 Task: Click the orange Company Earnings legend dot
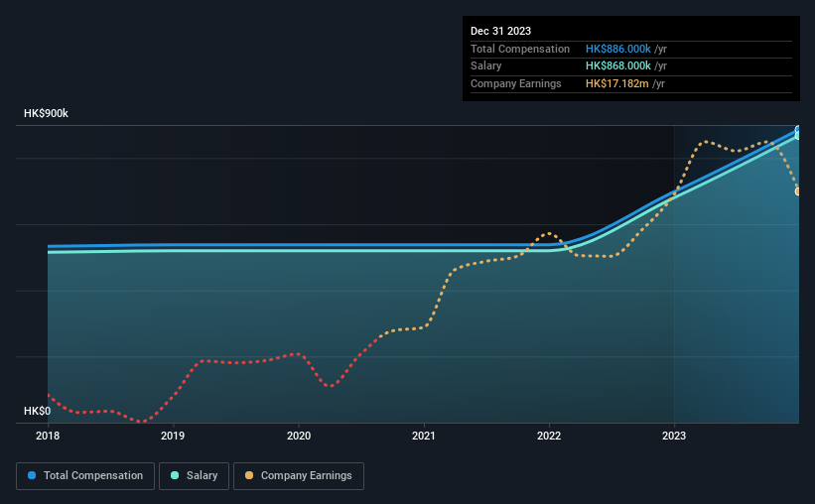click(249, 475)
